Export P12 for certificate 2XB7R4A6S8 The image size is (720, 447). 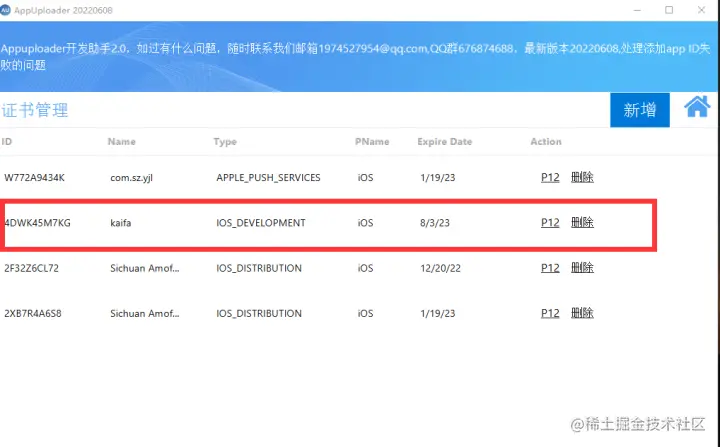550,313
